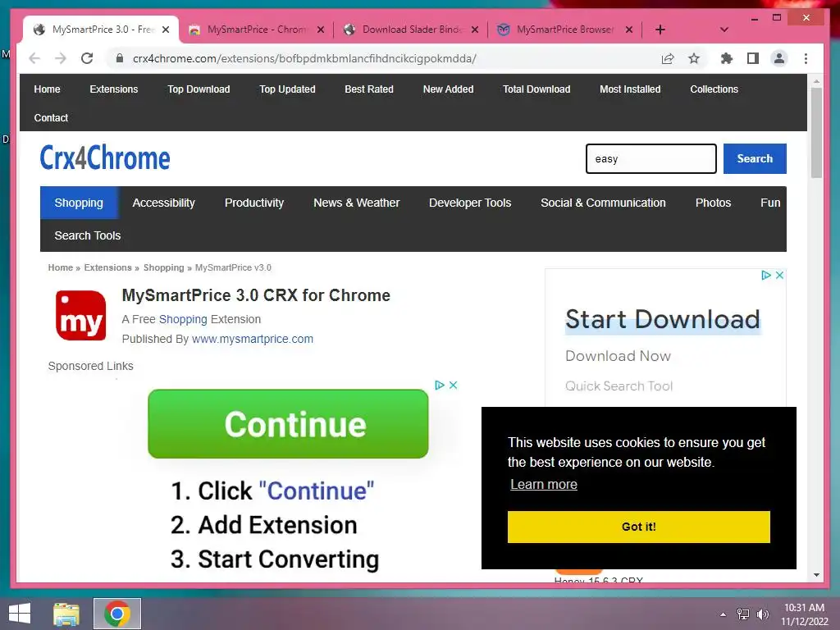Click Start Download ad heading
840x630 pixels.
(x=663, y=320)
